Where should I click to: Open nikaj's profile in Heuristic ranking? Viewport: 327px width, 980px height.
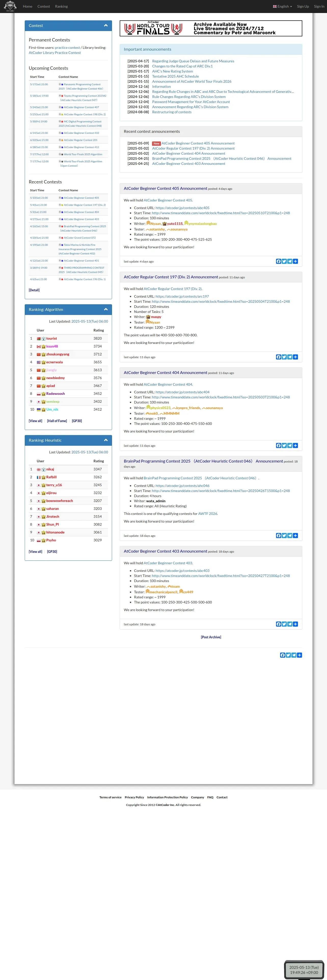pos(50,469)
